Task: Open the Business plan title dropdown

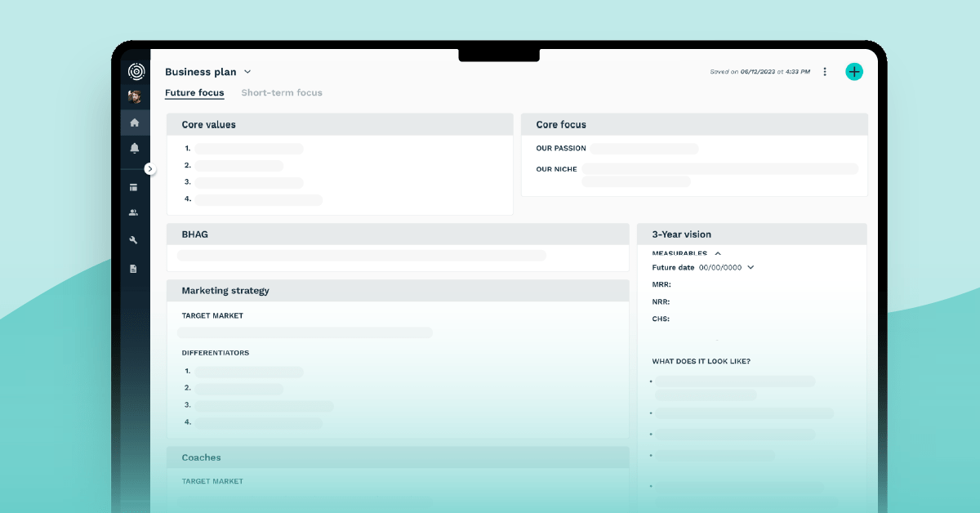Action: point(247,73)
